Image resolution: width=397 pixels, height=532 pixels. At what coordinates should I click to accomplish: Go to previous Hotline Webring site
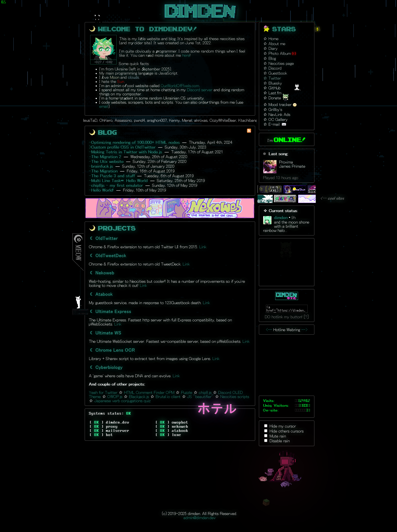point(269,329)
